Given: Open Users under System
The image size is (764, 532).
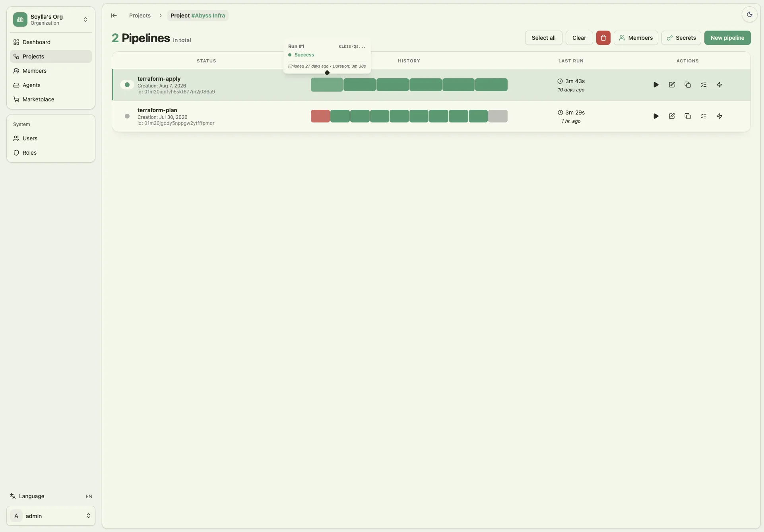Looking at the screenshot, I should tap(51, 138).
